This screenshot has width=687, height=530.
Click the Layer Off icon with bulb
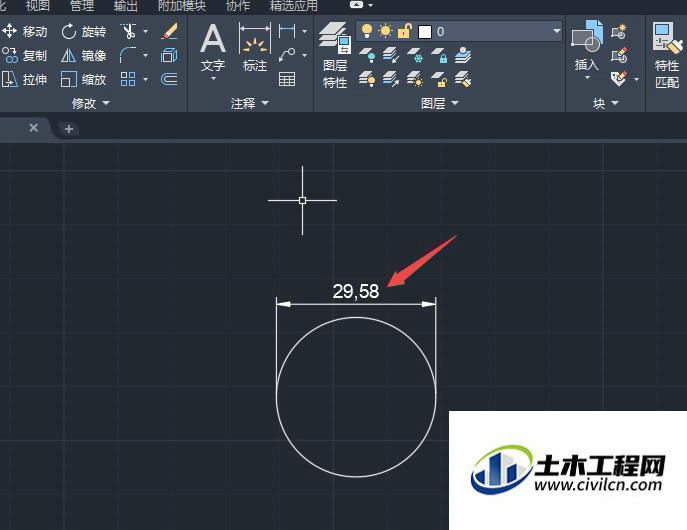tap(367, 56)
